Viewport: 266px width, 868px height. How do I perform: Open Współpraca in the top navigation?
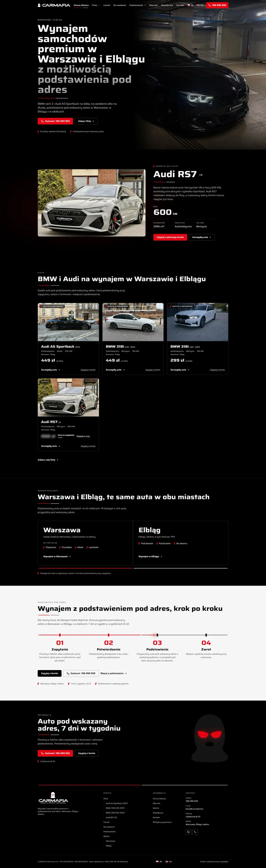pyautogui.click(x=167, y=5)
